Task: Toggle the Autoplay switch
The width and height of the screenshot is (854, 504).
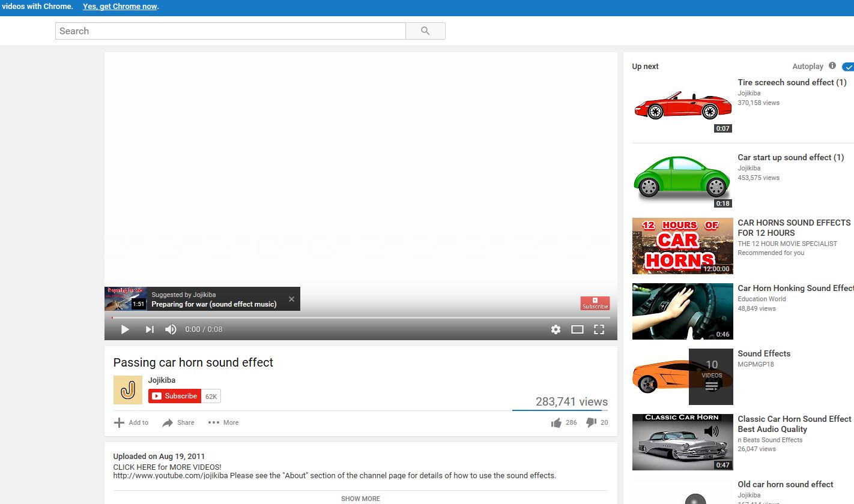Action: [x=847, y=67]
